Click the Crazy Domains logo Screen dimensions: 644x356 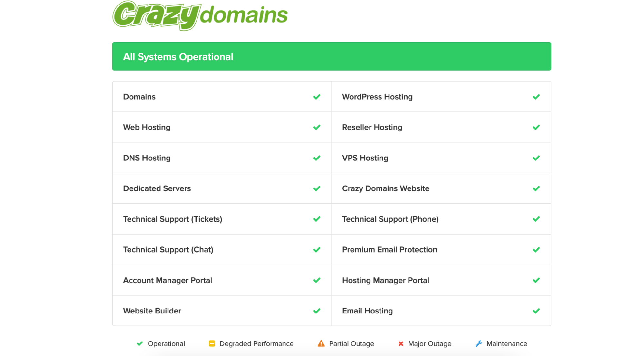(x=200, y=15)
